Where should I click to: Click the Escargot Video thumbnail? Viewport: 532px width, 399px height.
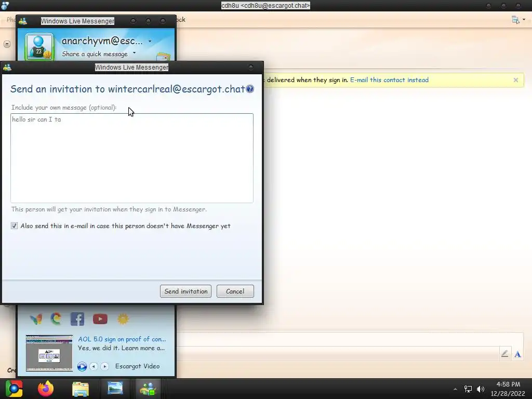(49, 353)
